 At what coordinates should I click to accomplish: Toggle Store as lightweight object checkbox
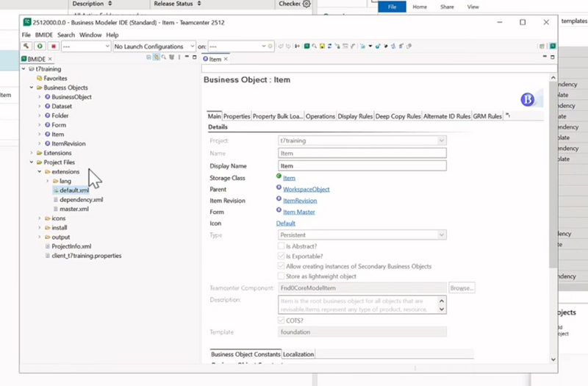[x=281, y=276]
